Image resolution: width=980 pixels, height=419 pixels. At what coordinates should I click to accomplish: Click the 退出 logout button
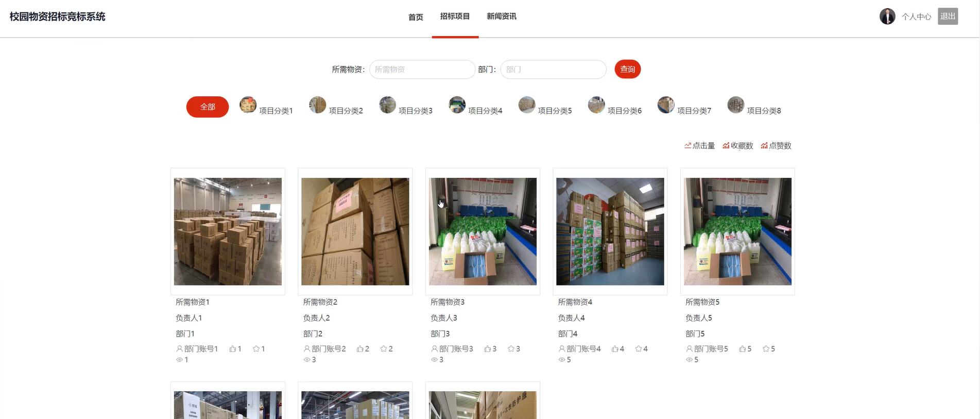click(x=948, y=16)
